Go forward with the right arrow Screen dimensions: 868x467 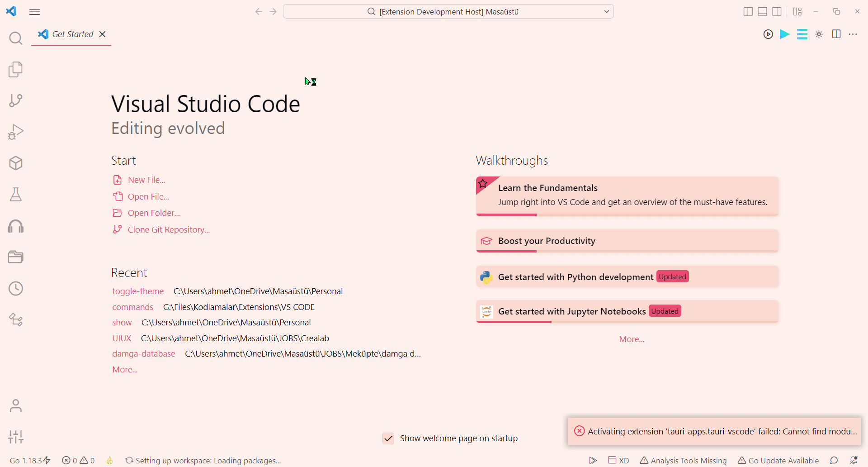273,12
